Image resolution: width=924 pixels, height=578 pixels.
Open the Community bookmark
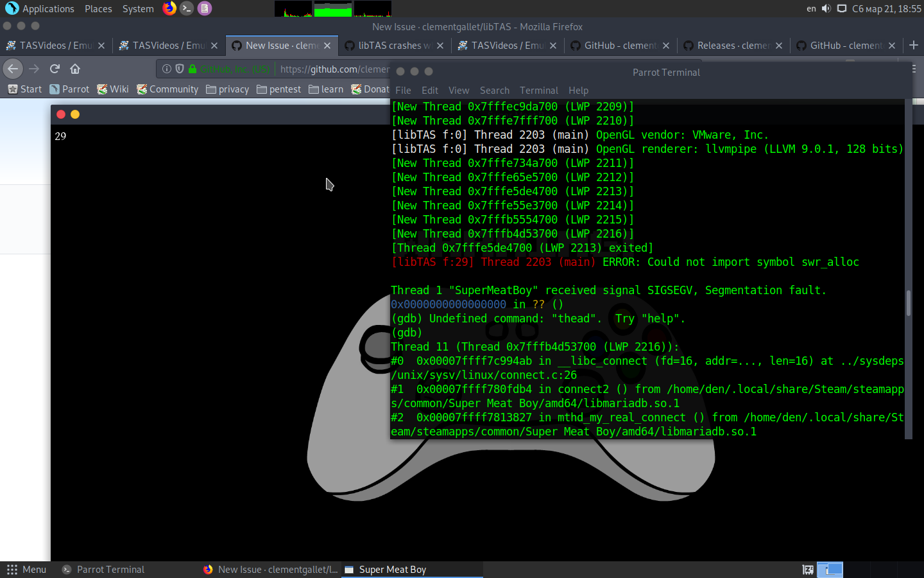pos(167,89)
